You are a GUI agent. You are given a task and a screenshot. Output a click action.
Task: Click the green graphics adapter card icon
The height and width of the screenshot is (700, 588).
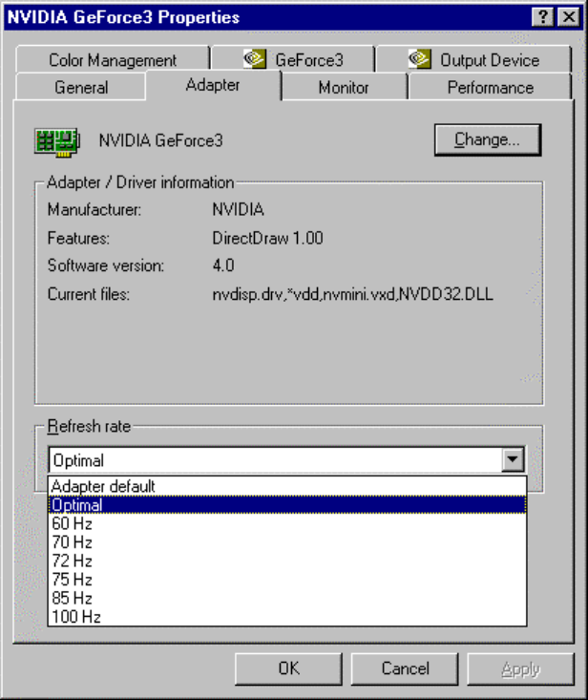[x=57, y=142]
